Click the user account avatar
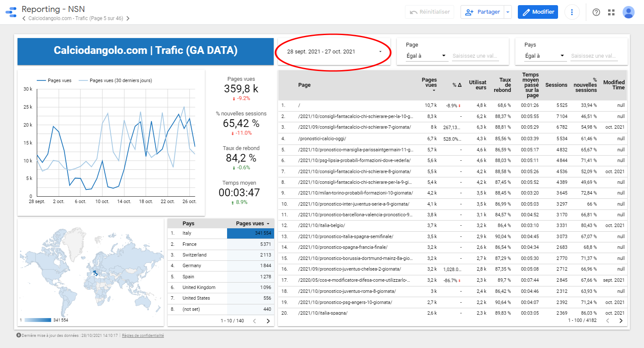Screen dimensions: 644x348 coord(628,12)
